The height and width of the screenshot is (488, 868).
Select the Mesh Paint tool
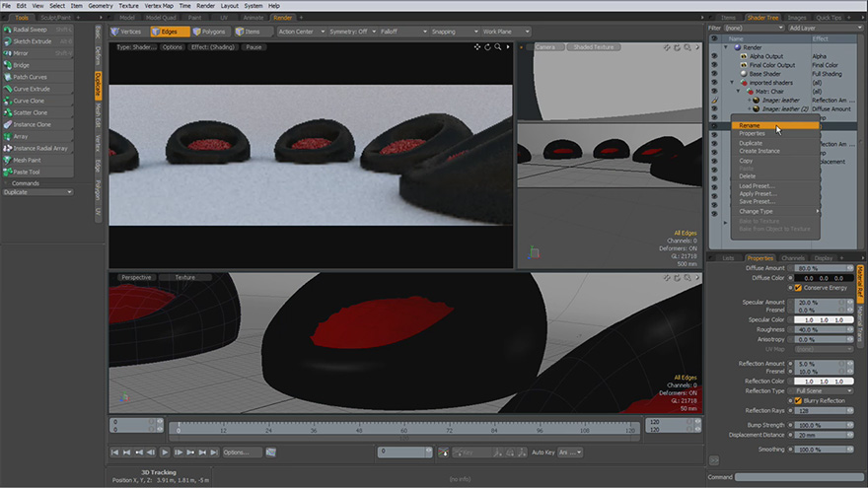[x=37, y=161]
